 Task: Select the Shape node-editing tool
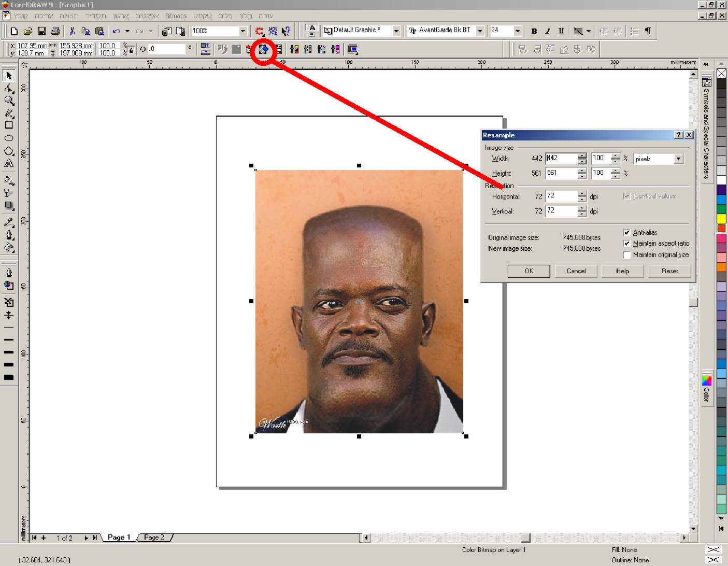[x=9, y=89]
